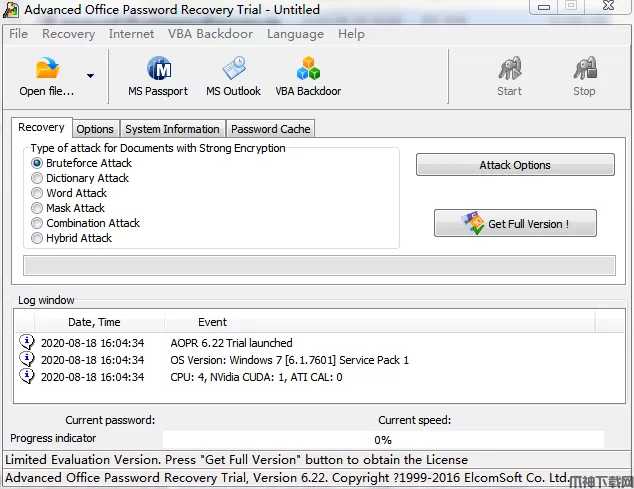634x489 pixels.
Task: Switch to the Options tab
Action: click(x=95, y=129)
